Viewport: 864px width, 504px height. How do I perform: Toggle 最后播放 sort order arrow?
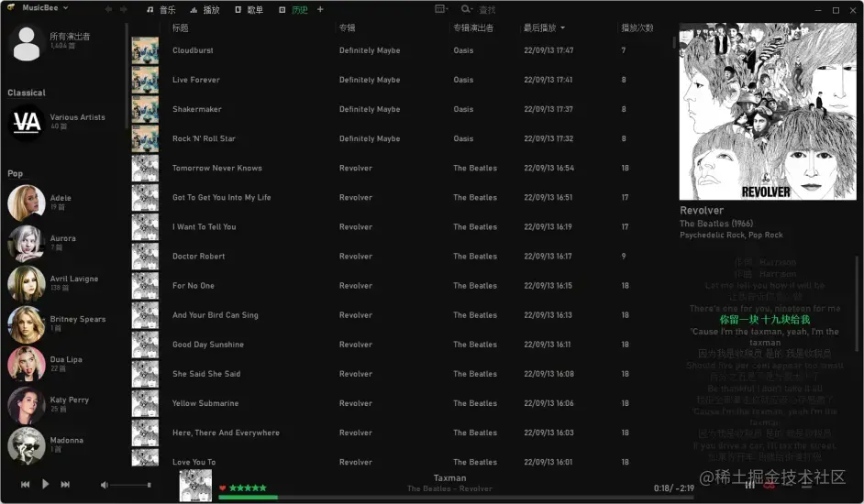pos(562,27)
